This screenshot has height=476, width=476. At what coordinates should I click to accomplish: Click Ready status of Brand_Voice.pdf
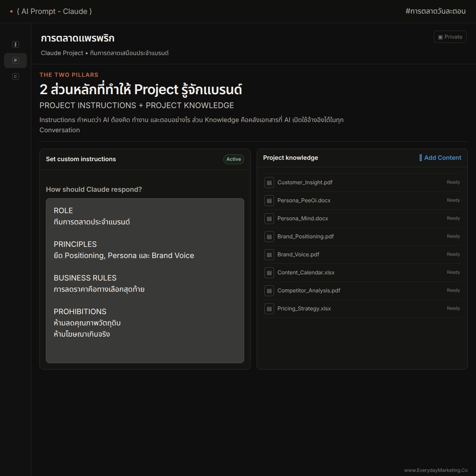pyautogui.click(x=453, y=254)
